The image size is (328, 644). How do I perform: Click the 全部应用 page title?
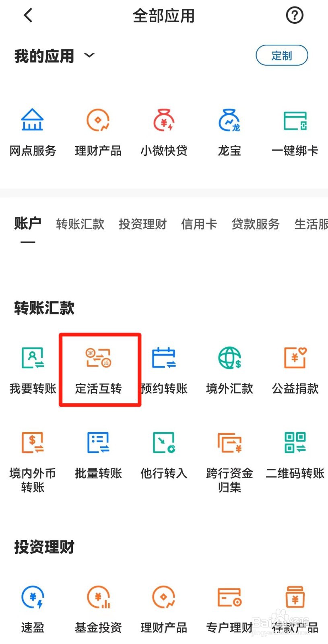coord(164,16)
